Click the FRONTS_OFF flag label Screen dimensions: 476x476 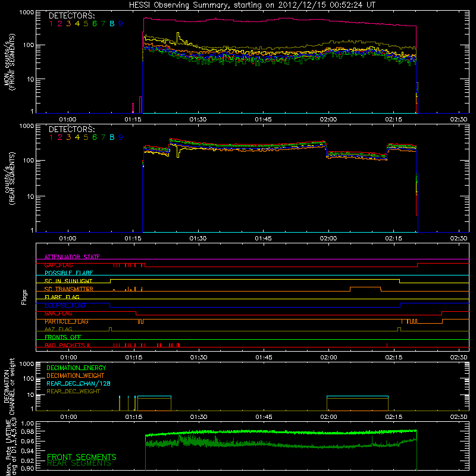tap(63, 337)
